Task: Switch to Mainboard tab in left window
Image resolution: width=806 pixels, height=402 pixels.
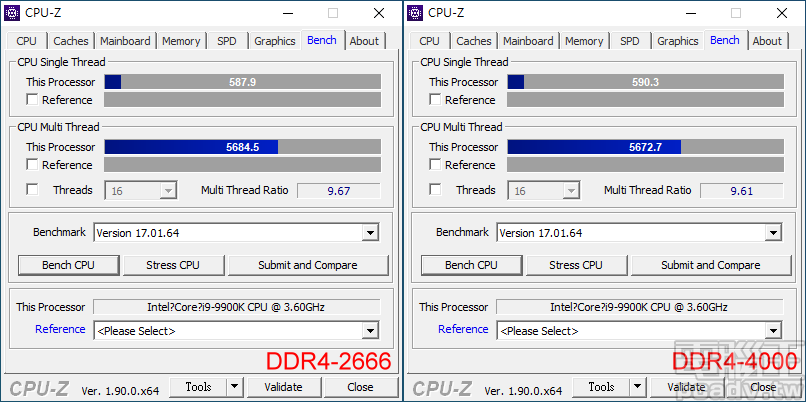Action: click(x=125, y=41)
